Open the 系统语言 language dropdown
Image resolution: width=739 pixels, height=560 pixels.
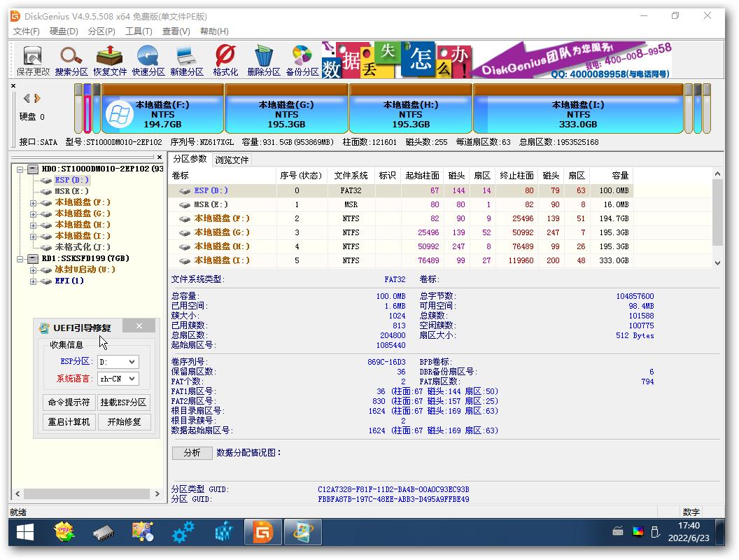point(116,379)
